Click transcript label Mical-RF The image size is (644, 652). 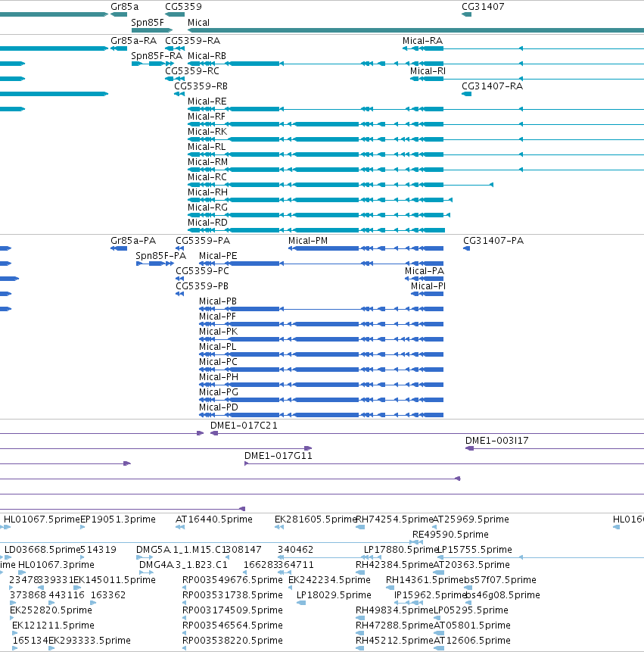click(207, 117)
